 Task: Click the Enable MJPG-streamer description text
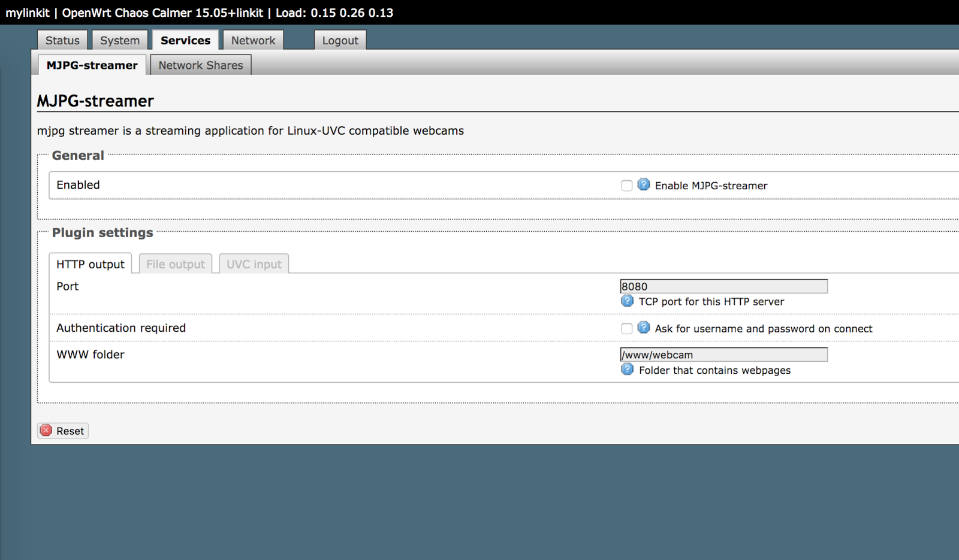711,186
